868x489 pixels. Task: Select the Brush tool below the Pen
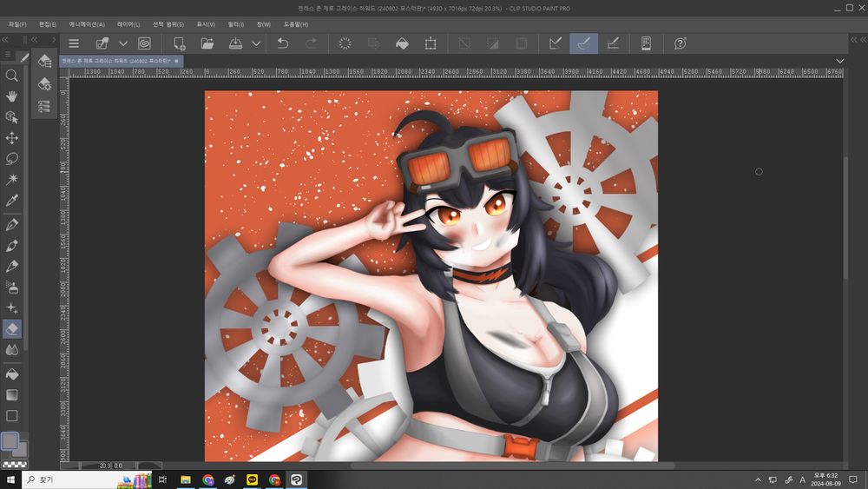pyautogui.click(x=11, y=245)
